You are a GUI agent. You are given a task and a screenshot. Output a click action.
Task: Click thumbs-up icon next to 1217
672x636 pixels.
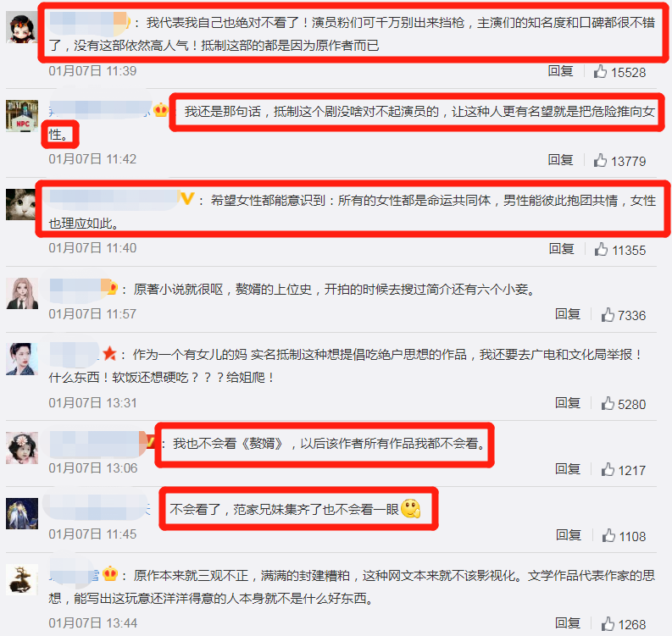tap(608, 469)
